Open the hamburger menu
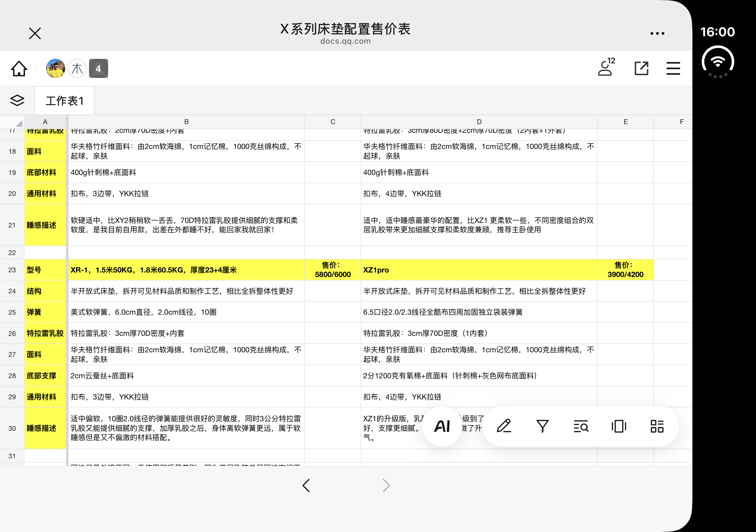756x532 pixels. [673, 68]
